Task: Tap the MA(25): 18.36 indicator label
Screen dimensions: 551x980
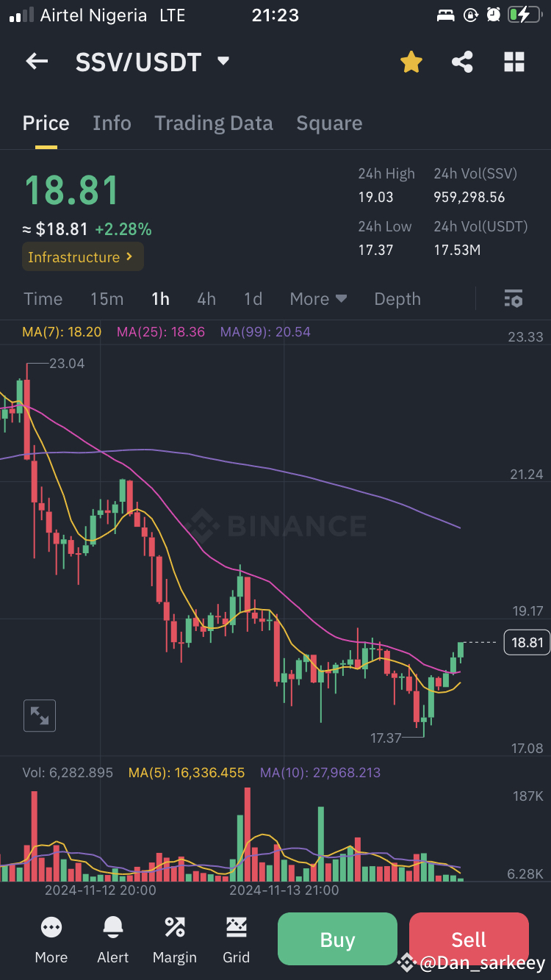Action: [x=161, y=332]
